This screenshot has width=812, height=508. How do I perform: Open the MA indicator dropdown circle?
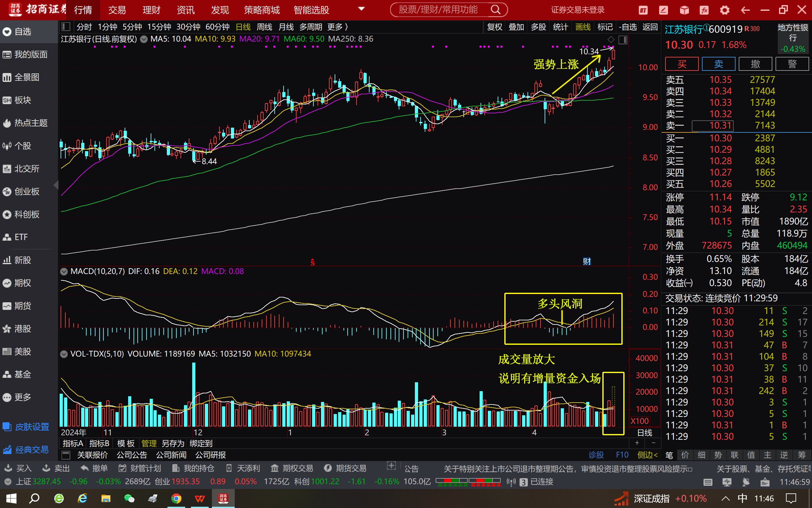tap(144, 39)
